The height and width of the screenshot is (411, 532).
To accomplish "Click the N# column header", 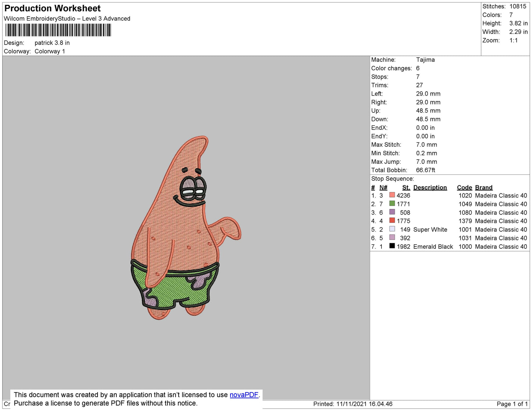I will click(x=383, y=187).
